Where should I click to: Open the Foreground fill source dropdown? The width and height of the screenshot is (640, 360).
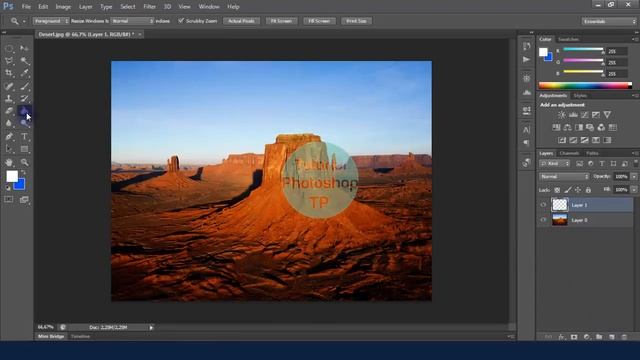tap(51, 21)
